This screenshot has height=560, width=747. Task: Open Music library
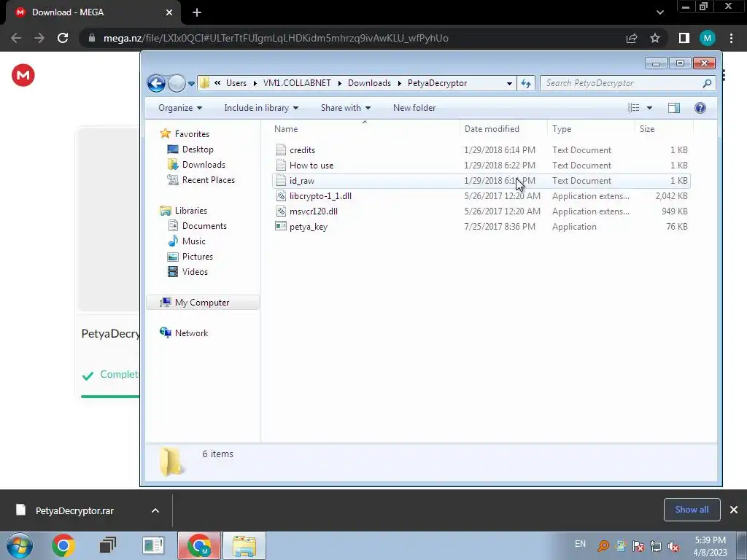(187, 241)
